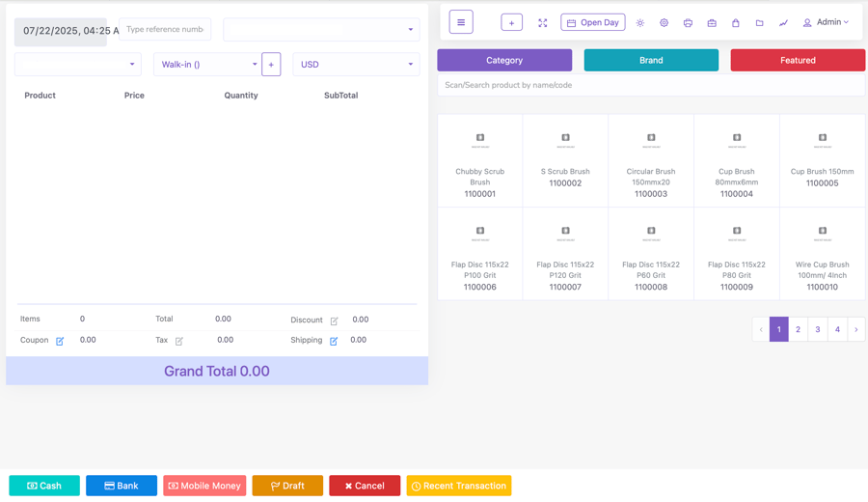Open settings gear icon
This screenshot has height=502, width=868.
pos(664,23)
